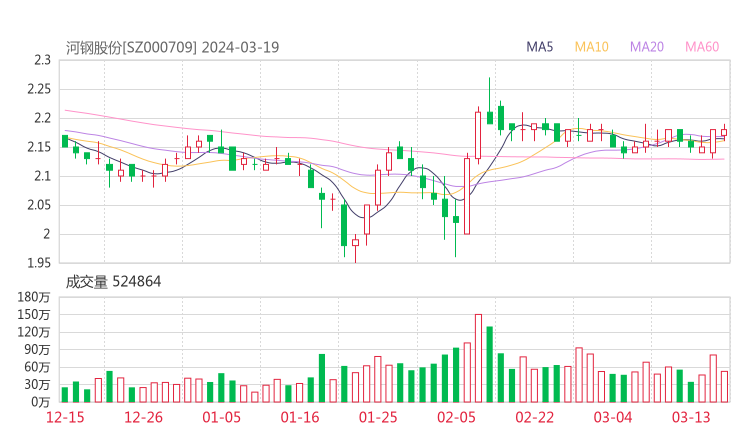This screenshot has height=440, width=740.
Task: Click the 03-13 date axis label
Action: 691,417
